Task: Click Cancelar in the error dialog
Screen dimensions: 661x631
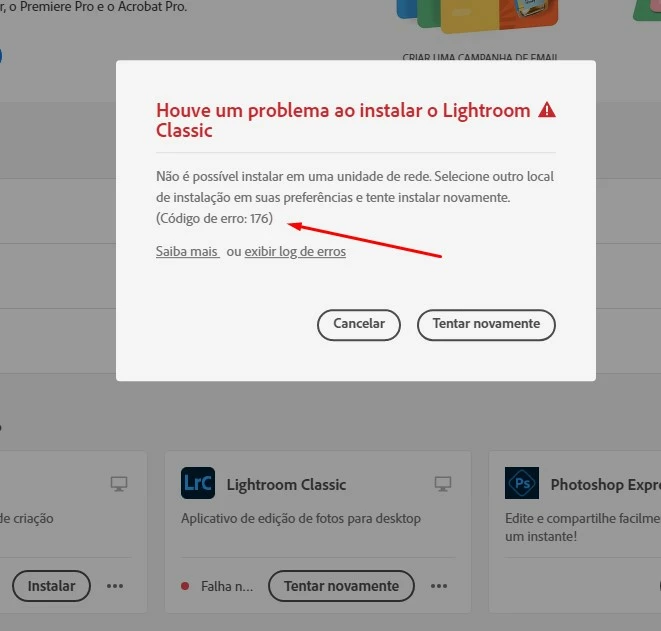Action: click(x=359, y=325)
